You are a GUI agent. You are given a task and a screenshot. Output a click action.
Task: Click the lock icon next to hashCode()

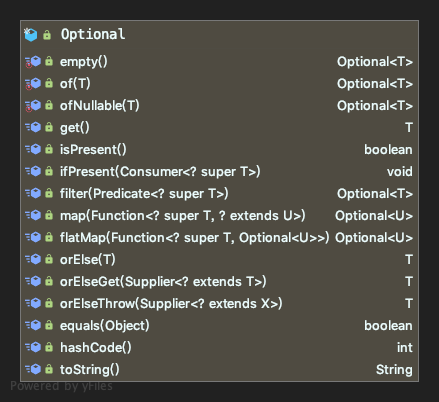point(49,347)
